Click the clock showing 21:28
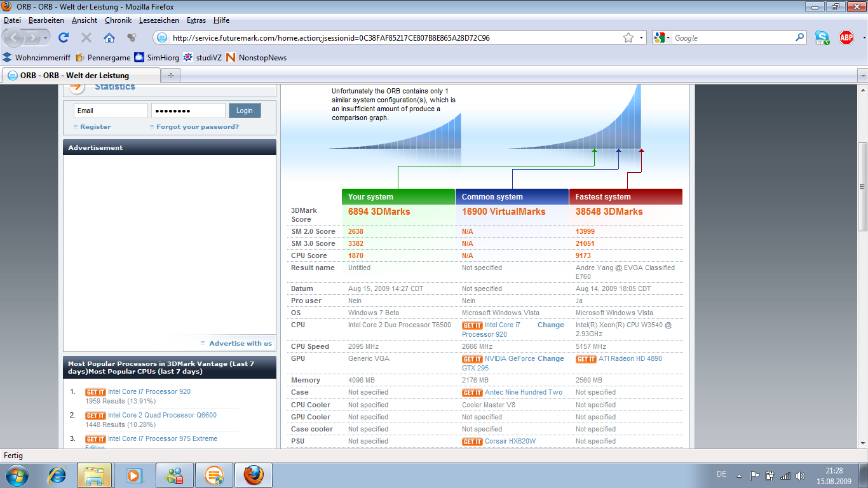 click(x=834, y=471)
